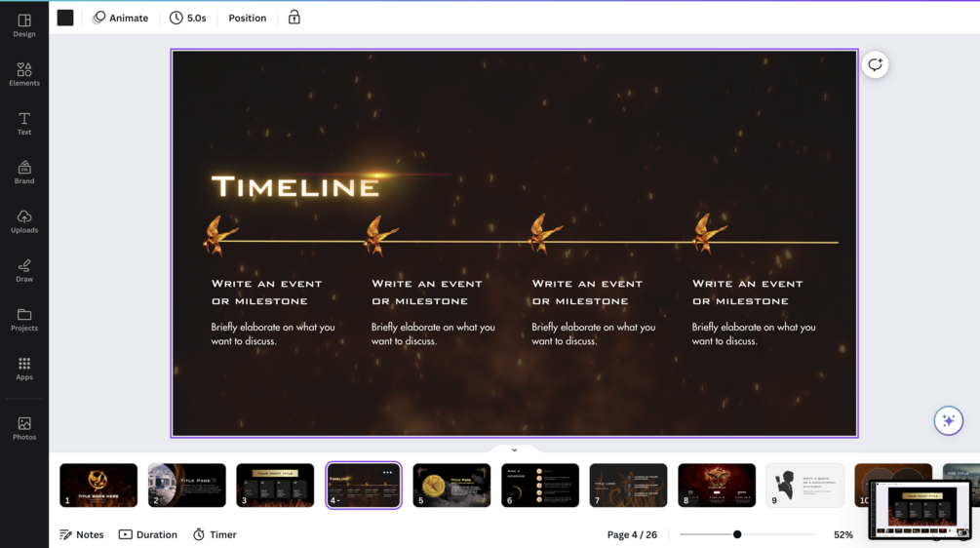980x548 pixels.
Task: Open the Notes panel
Action: pyautogui.click(x=82, y=534)
